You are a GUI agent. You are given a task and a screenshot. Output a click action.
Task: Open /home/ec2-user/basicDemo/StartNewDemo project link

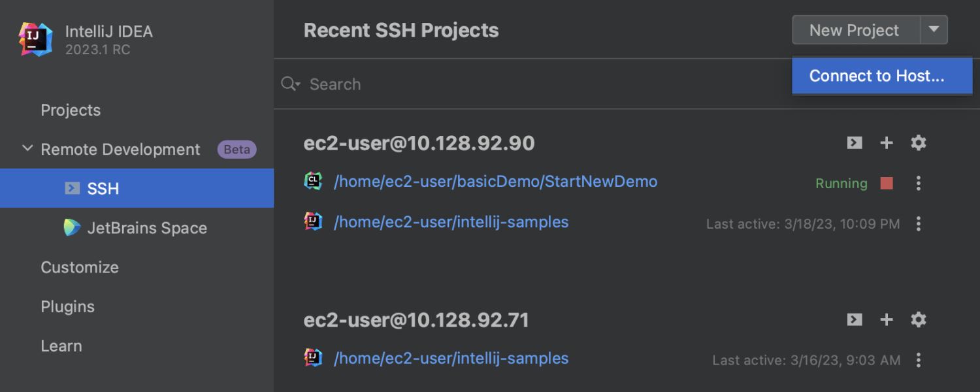tap(495, 182)
